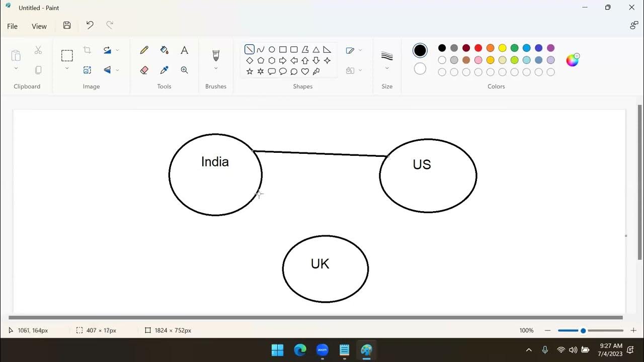Select the Color picker eyedropper tool
The image size is (644, 362).
[x=164, y=70]
